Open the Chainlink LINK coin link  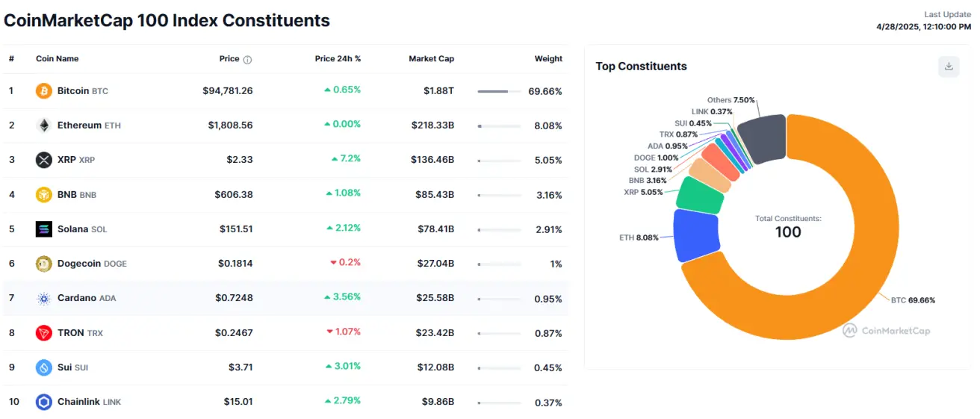pyautogui.click(x=89, y=402)
